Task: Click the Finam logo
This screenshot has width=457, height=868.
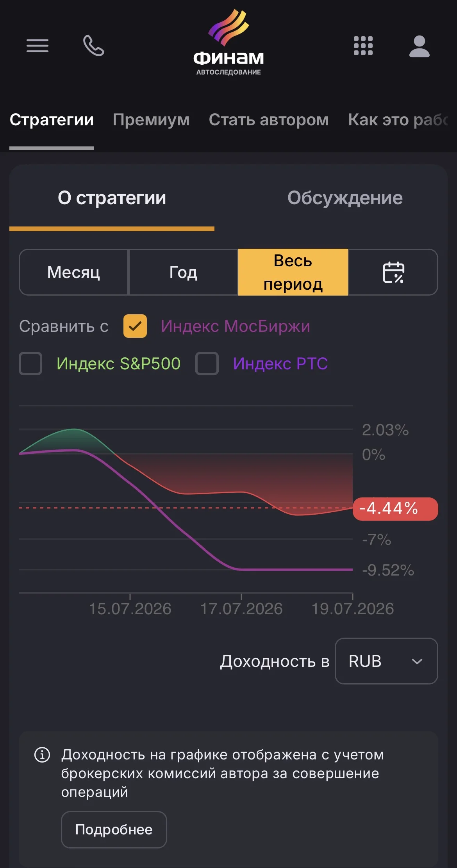Action: click(x=228, y=42)
